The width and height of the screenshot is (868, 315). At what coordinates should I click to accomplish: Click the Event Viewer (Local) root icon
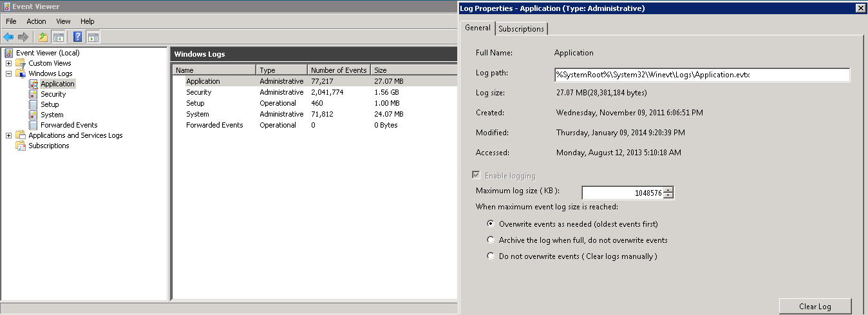click(9, 53)
